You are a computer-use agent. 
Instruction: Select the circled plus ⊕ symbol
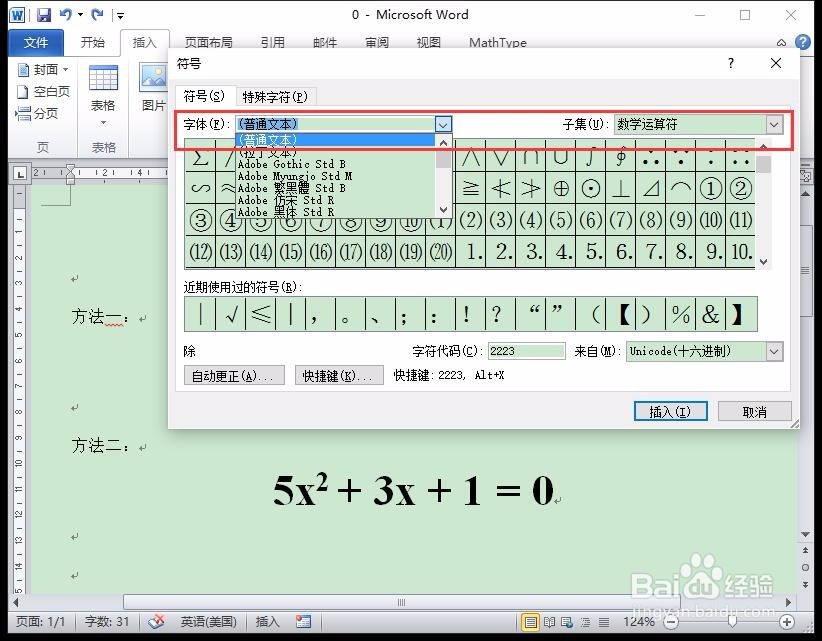click(x=560, y=188)
